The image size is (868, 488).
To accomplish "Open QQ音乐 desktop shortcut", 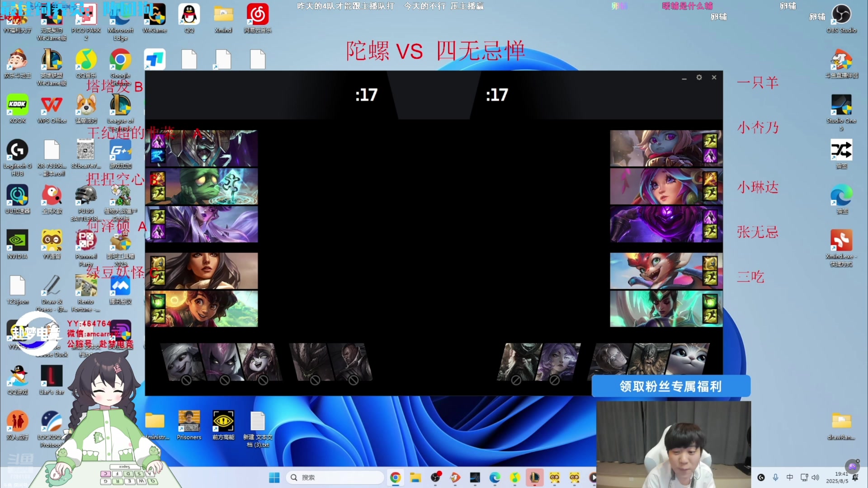I will pos(86,64).
